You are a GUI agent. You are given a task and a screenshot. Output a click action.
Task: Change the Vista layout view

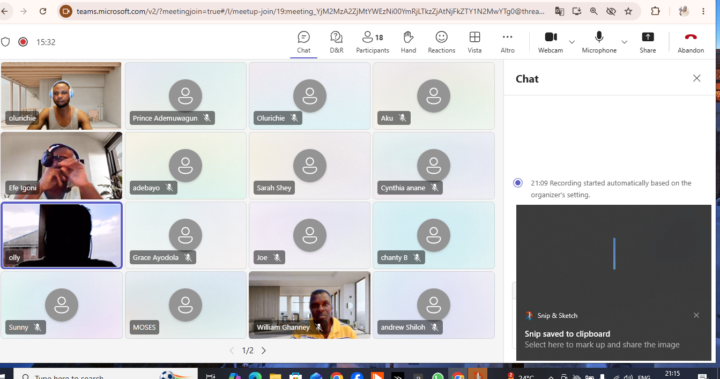tap(474, 42)
